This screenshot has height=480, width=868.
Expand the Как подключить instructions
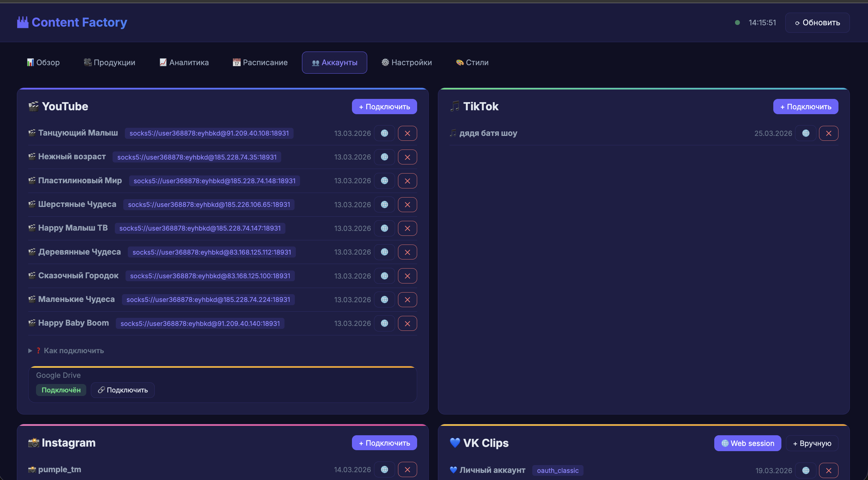pyautogui.click(x=66, y=351)
